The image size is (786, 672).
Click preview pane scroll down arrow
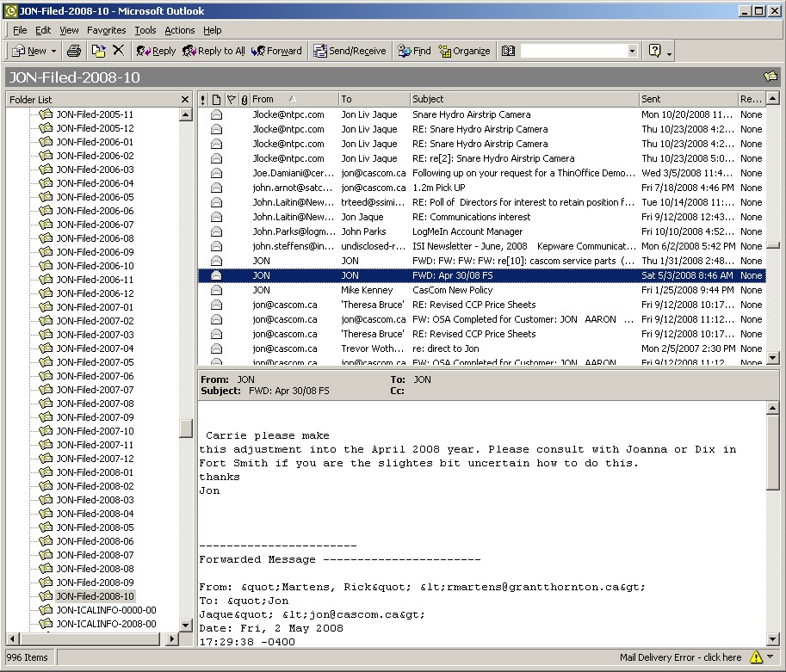click(773, 639)
